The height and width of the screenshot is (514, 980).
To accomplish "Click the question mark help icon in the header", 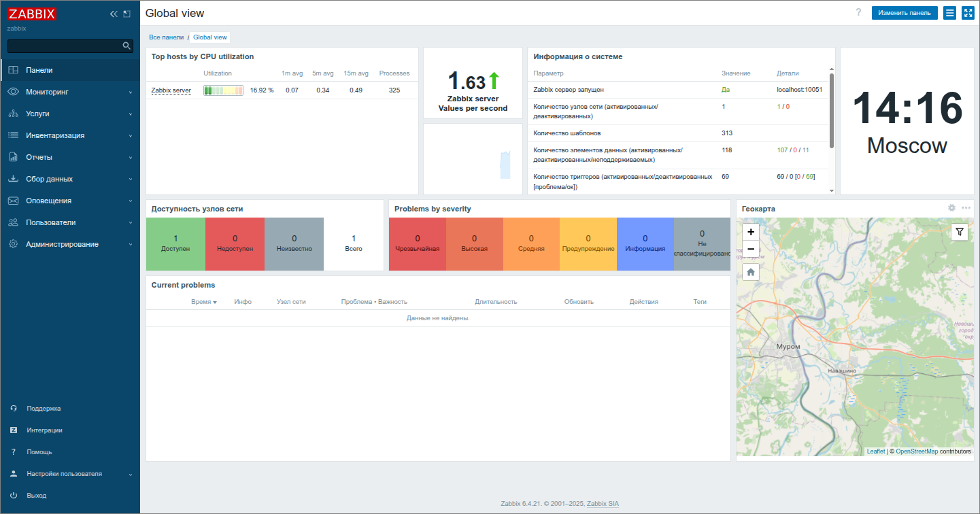I will [858, 12].
